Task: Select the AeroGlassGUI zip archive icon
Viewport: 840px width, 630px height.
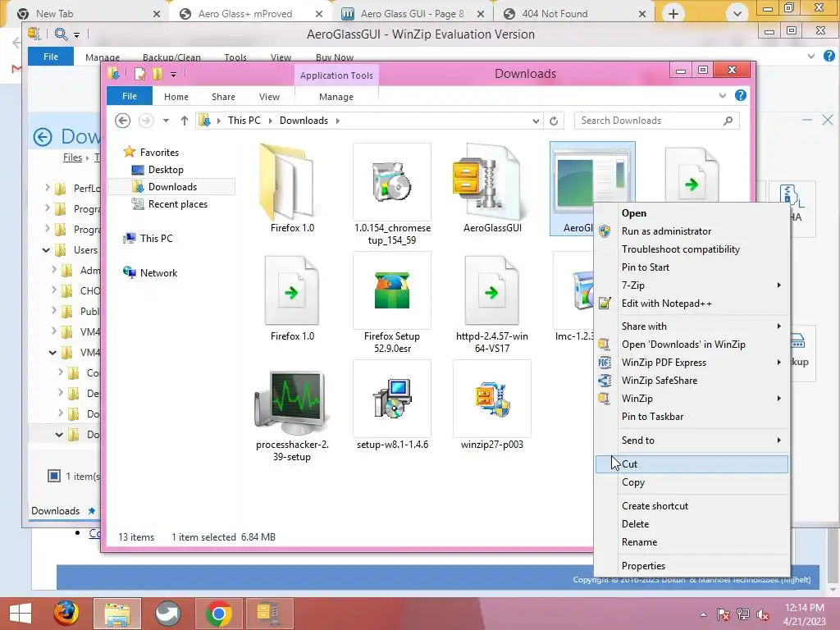Action: point(487,182)
